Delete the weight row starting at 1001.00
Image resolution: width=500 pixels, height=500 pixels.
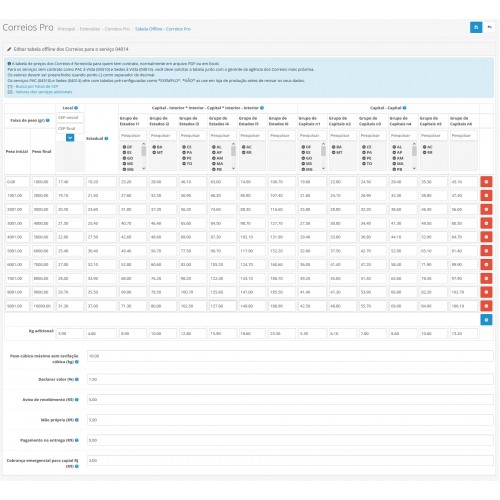point(486,196)
